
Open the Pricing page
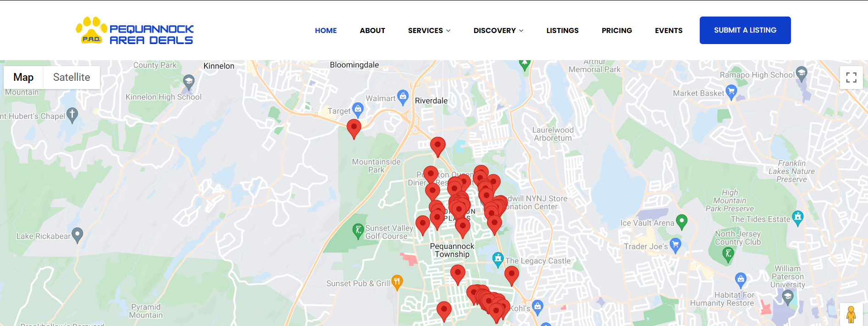(617, 30)
